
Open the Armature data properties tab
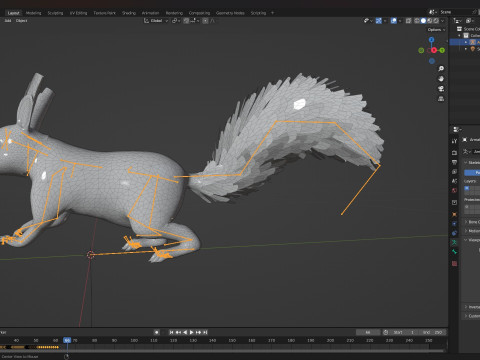[x=454, y=242]
